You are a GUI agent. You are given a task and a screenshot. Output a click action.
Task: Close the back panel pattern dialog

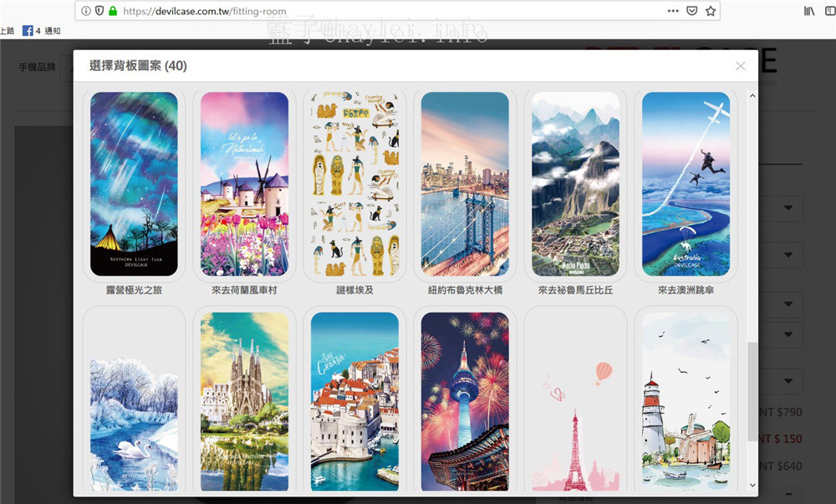740,66
